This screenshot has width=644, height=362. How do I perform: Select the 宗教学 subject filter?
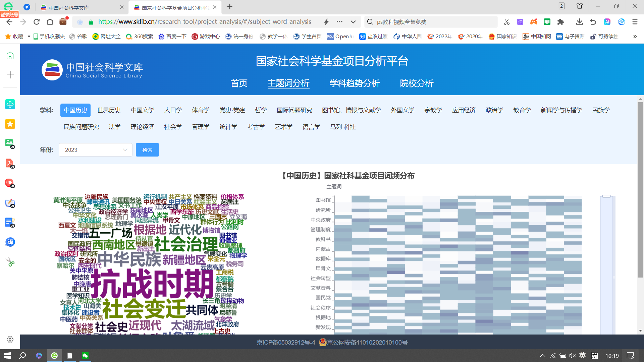coord(433,110)
